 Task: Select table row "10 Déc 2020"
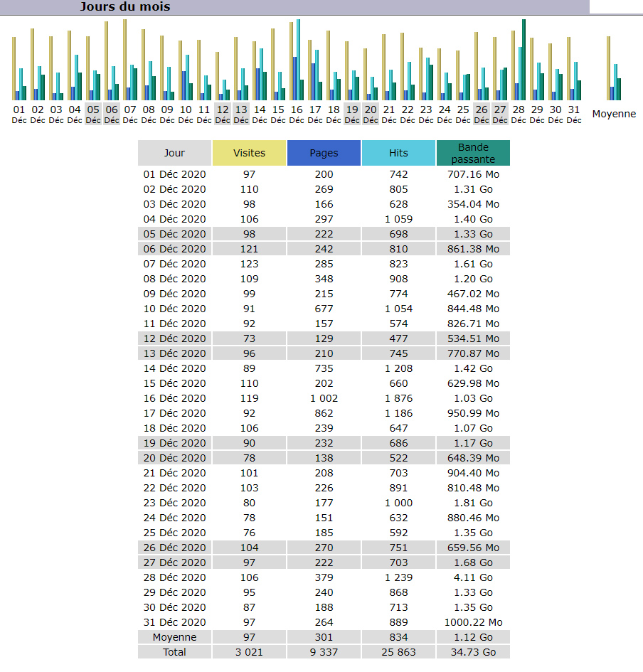pyautogui.click(x=324, y=309)
